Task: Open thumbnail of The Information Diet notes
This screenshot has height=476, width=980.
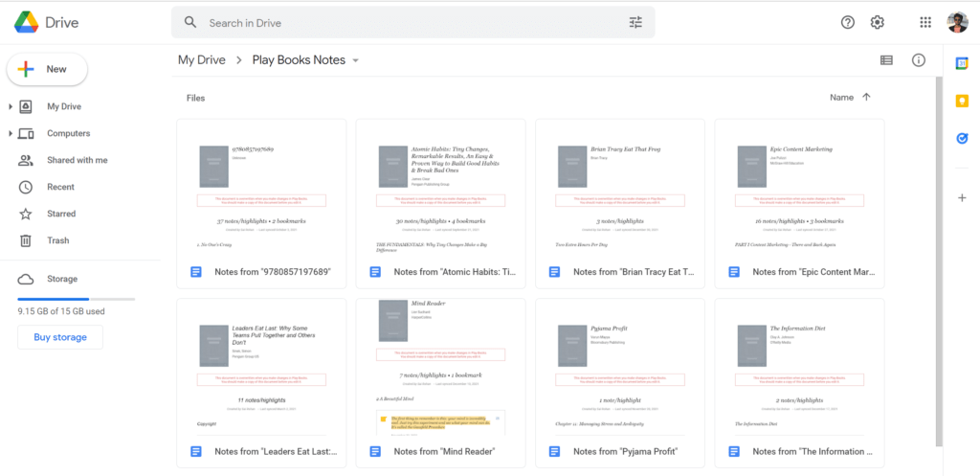Action: pyautogui.click(x=799, y=367)
